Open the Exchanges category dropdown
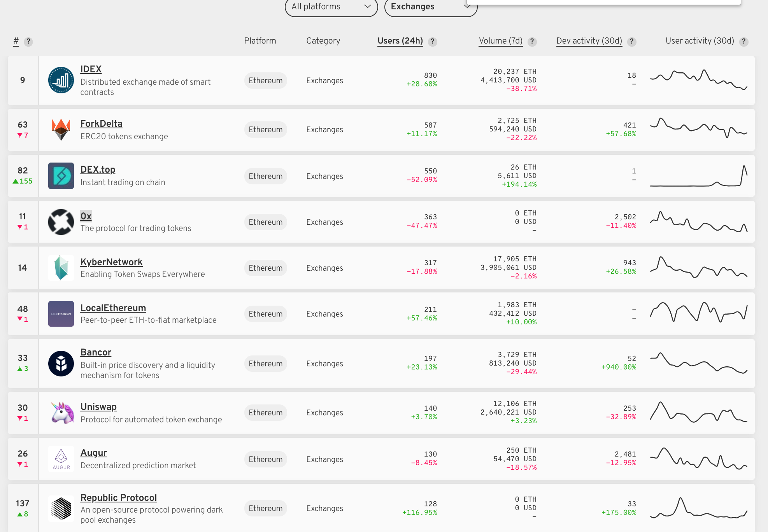Screen dimensions: 768x532 431,7
